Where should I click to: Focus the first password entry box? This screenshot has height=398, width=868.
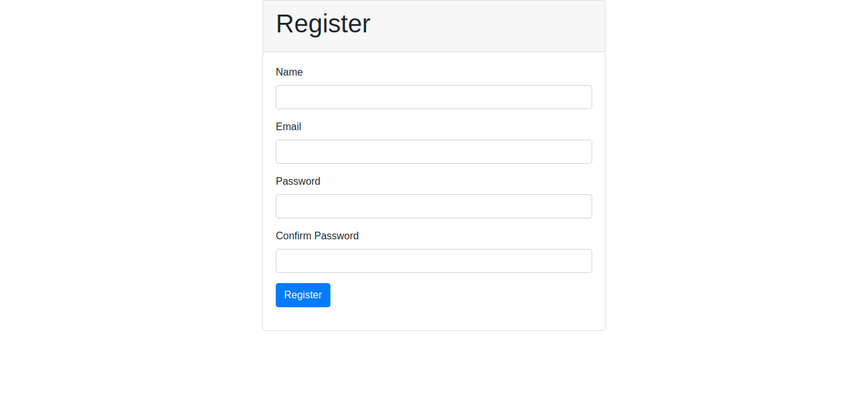[433, 206]
